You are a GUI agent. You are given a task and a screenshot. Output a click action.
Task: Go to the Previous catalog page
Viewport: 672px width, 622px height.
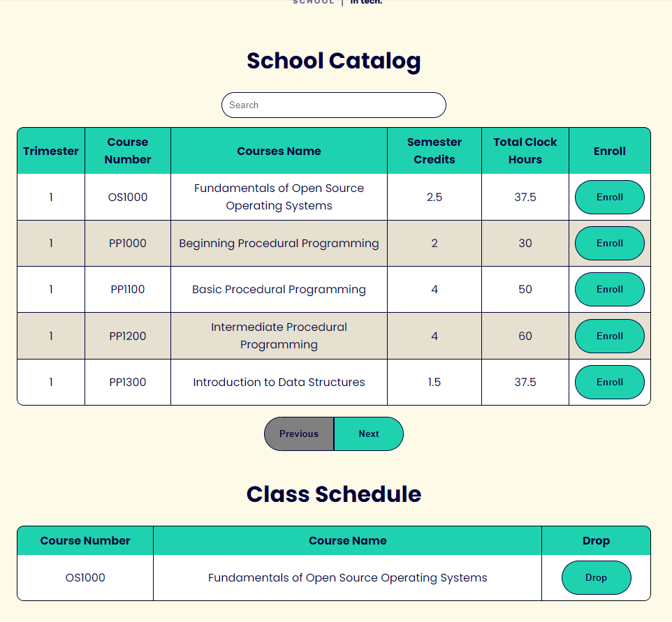[x=299, y=434]
